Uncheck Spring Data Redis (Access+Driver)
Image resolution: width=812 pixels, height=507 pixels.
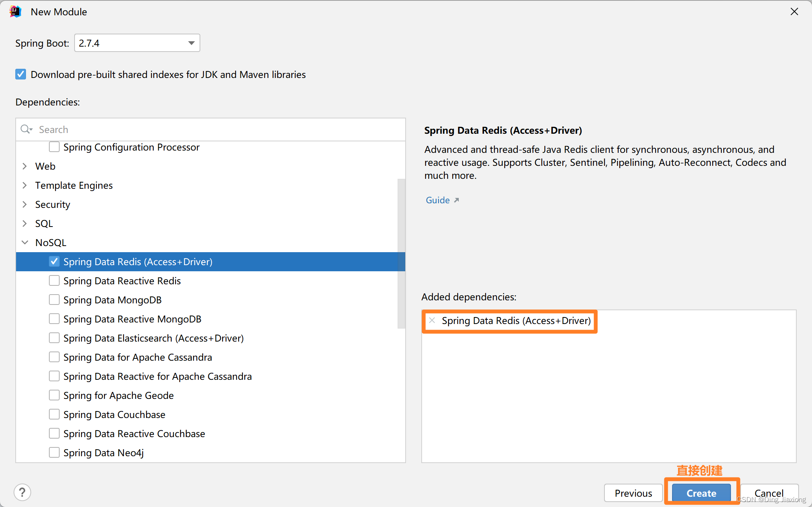[x=54, y=261]
